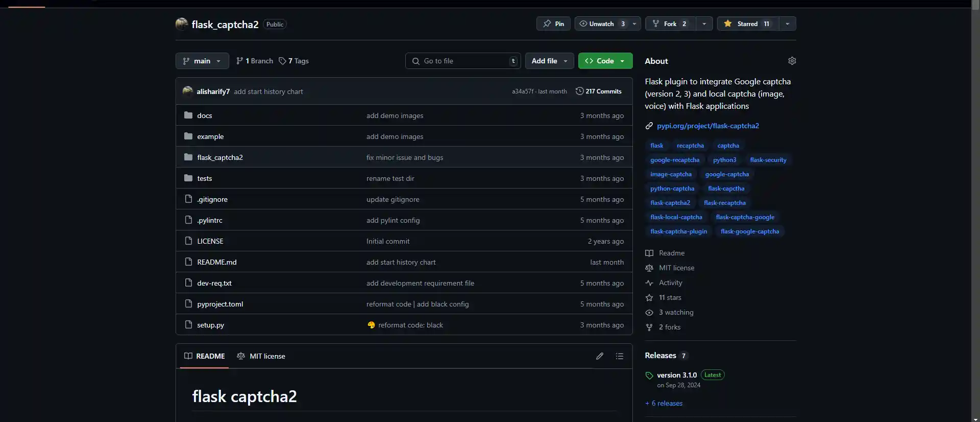Screen dimensions: 980x422
Task: Toggle the Unwatch notifications button
Action: (x=601, y=24)
